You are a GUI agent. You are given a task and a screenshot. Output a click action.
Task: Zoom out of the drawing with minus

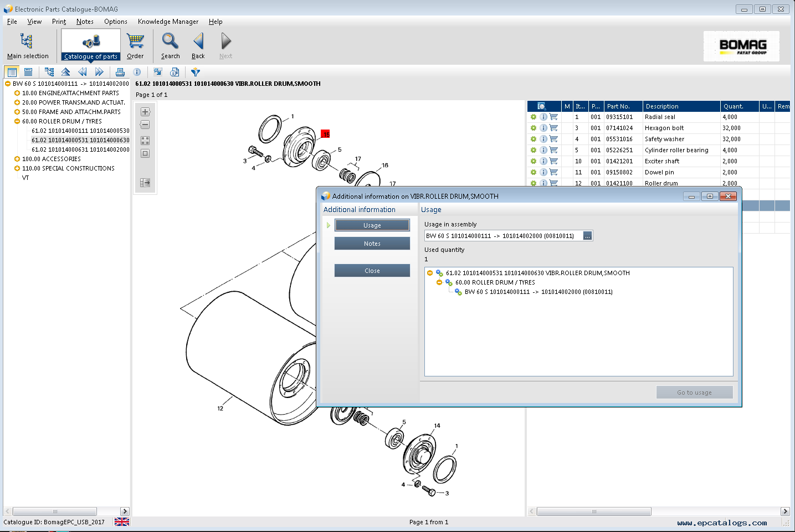coord(145,125)
